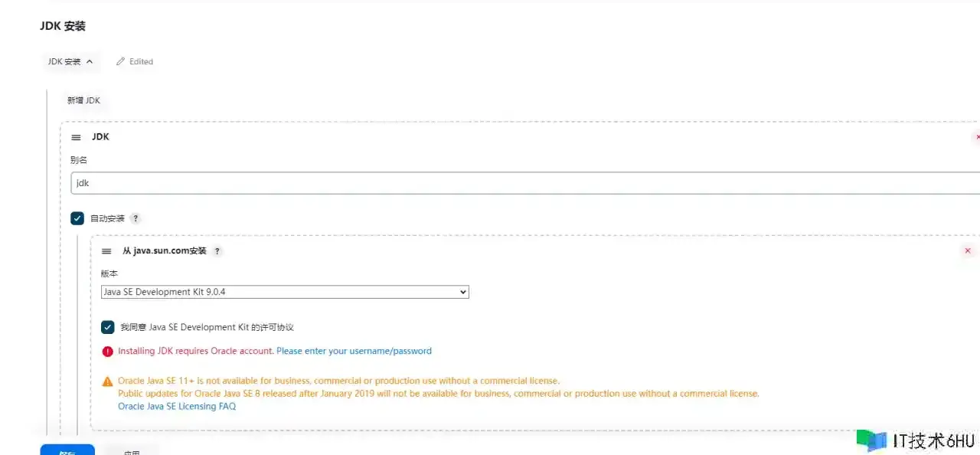The image size is (980, 455).
Task: Open the Java SE Development Kit version dropdown
Action: tap(285, 292)
